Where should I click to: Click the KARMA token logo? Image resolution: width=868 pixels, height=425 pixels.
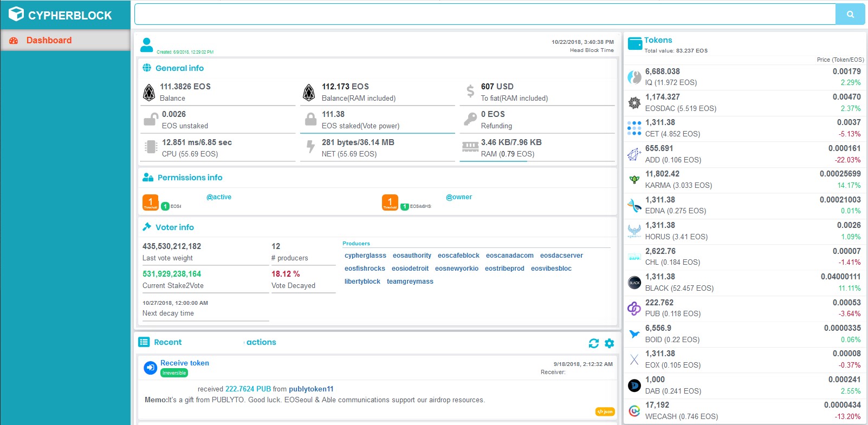[x=634, y=179]
